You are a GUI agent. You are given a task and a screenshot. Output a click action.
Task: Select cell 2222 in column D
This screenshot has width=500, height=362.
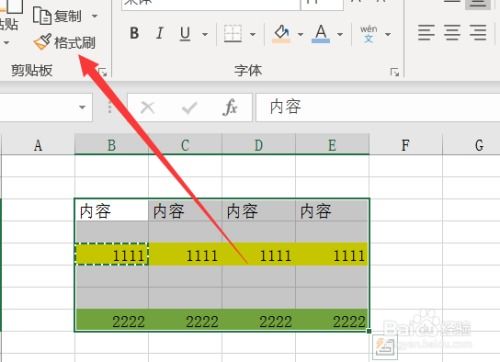click(x=259, y=320)
